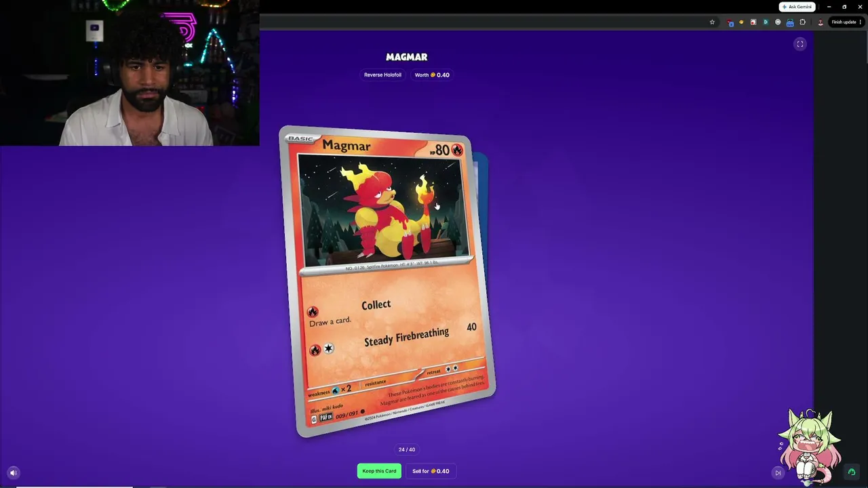The height and width of the screenshot is (488, 868).
Task: Mute the sound with the speaker icon
Action: click(13, 472)
